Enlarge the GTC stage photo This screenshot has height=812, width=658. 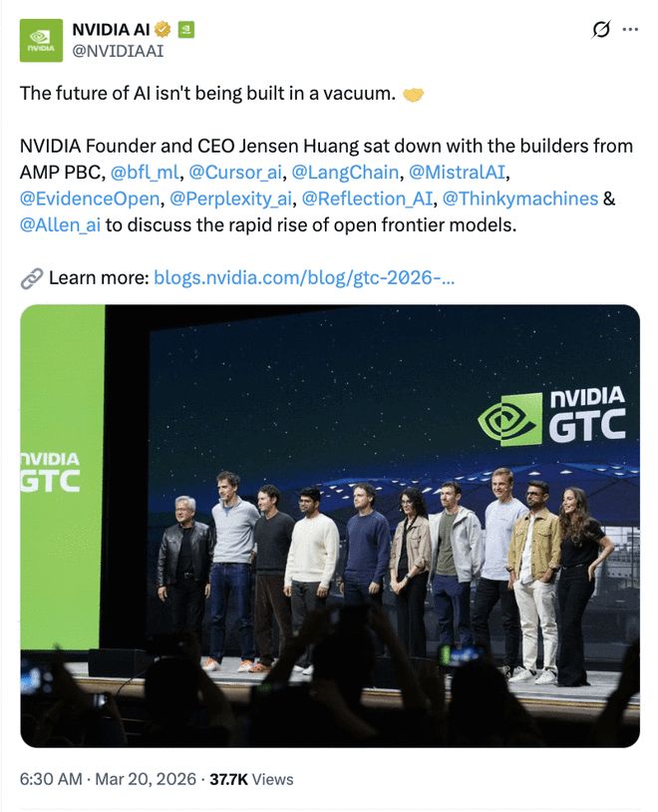click(329, 526)
